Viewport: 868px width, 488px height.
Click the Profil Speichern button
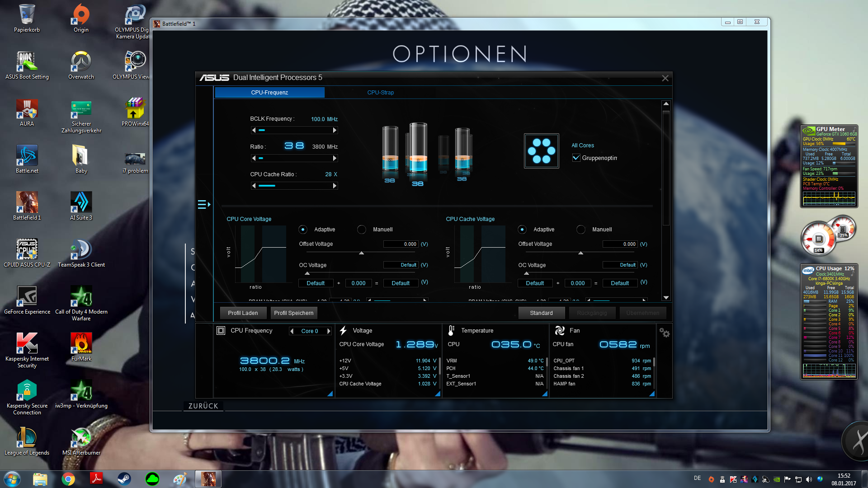[293, 313]
